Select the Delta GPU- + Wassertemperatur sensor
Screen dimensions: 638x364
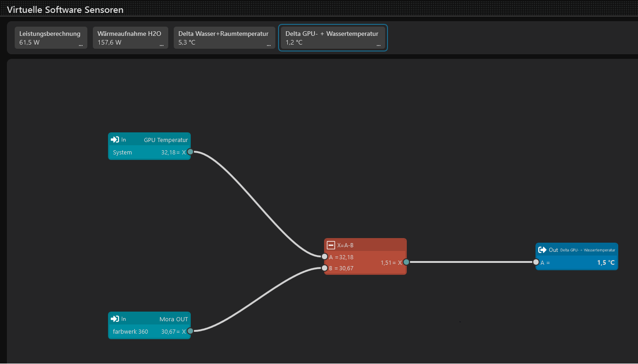[x=333, y=38]
